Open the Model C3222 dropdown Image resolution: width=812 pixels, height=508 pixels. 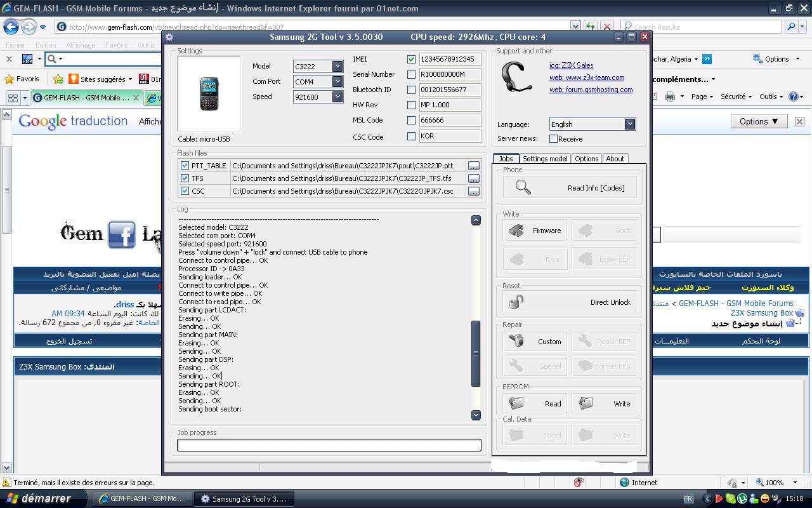tap(337, 66)
